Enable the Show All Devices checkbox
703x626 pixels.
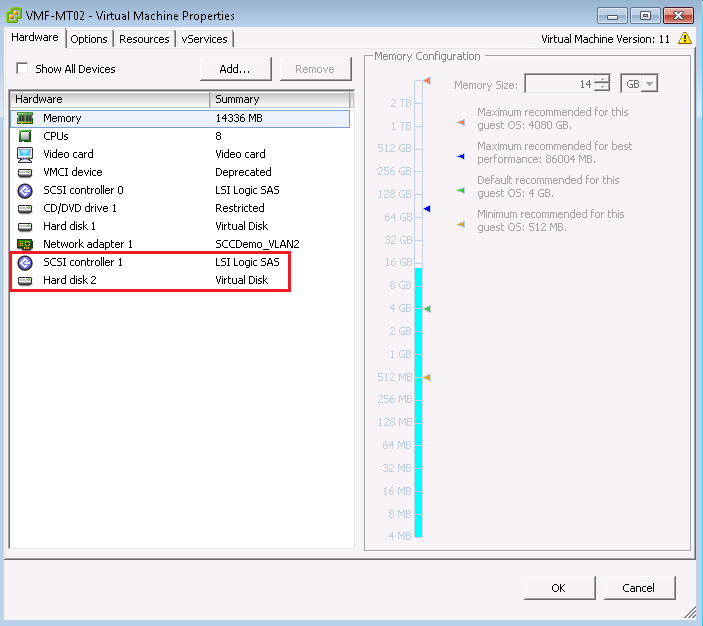pyautogui.click(x=22, y=69)
